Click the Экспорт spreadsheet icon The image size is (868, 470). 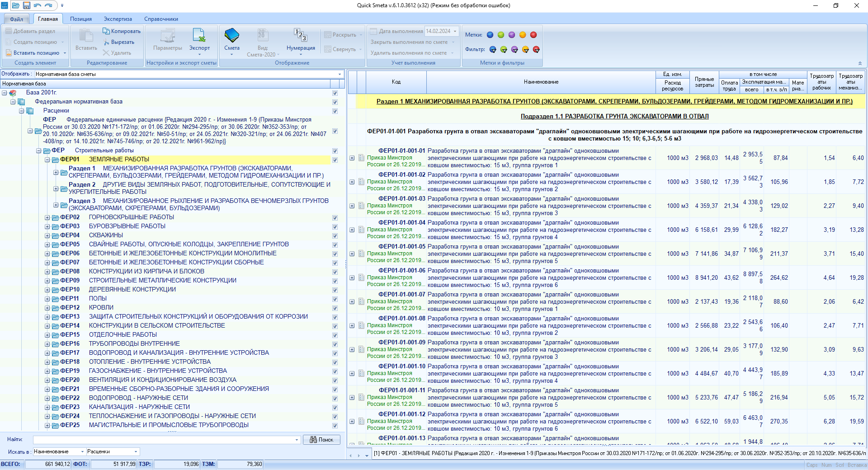(199, 35)
